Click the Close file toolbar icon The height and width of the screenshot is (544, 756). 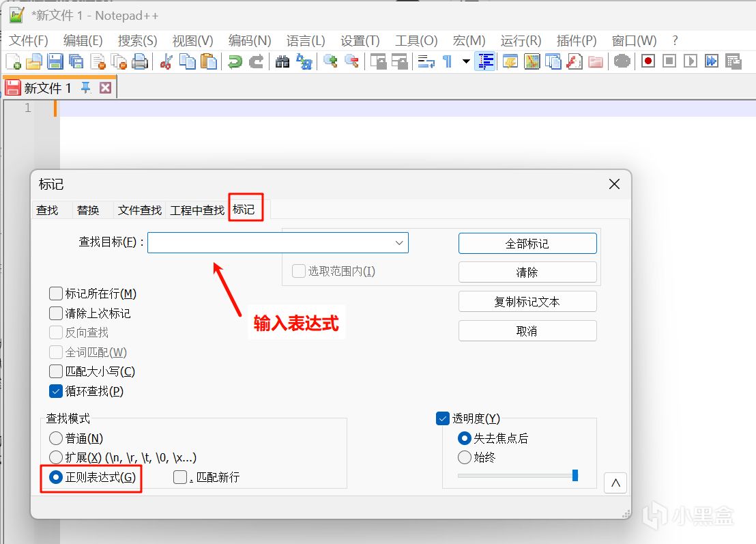98,61
